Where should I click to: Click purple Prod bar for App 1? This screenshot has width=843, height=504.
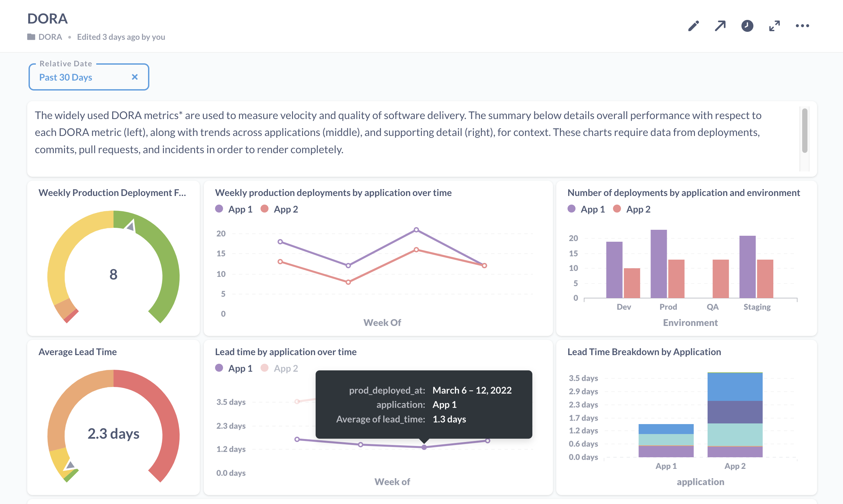658,264
